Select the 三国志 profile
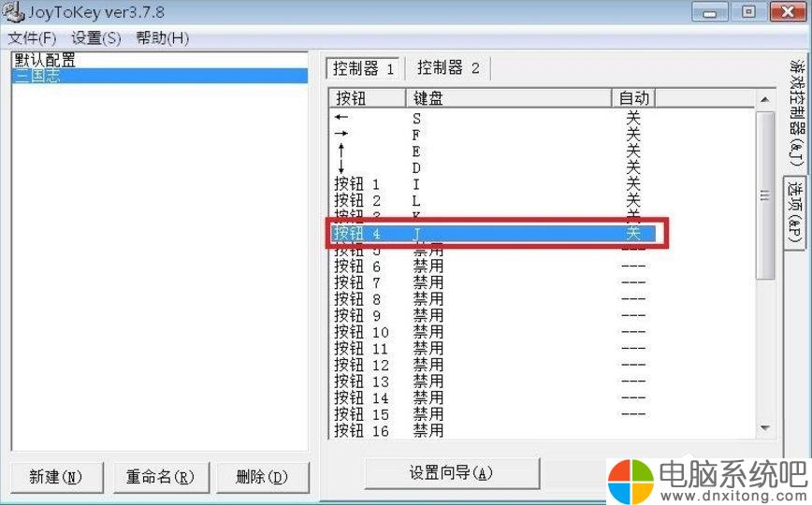 click(159, 76)
